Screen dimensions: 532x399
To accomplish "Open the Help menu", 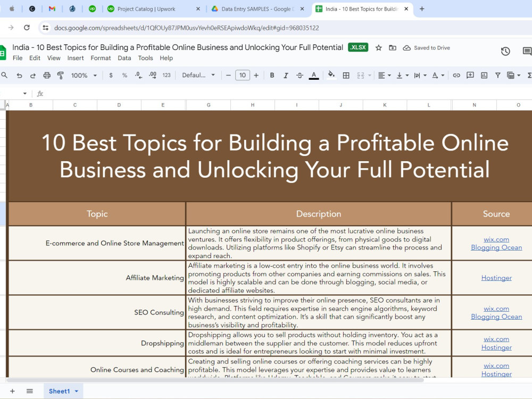I will click(x=166, y=58).
